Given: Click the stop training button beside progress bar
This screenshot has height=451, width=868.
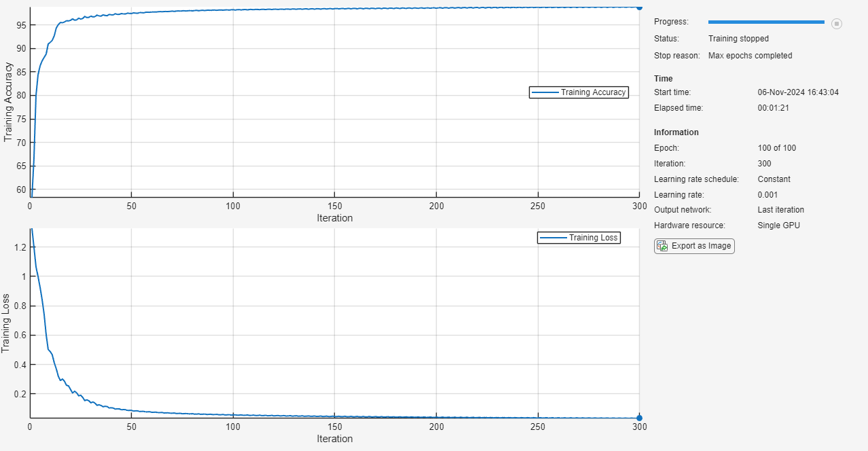Looking at the screenshot, I should 837,23.
